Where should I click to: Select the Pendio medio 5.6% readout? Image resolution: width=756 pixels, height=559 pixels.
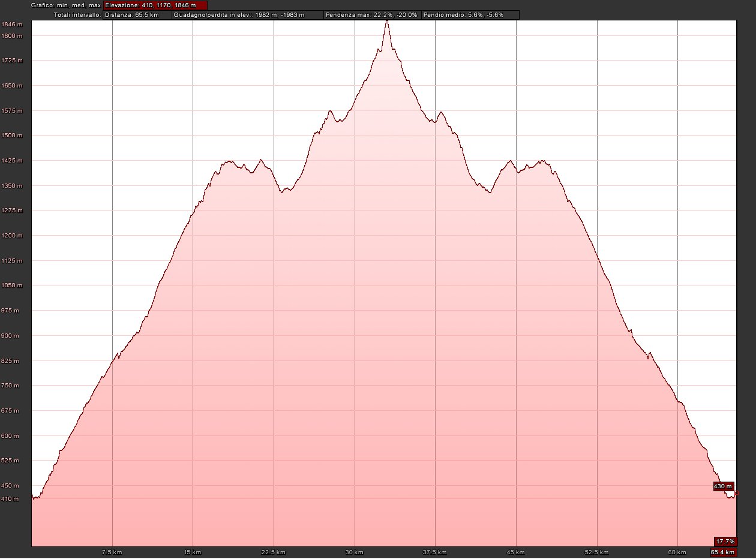(x=470, y=14)
